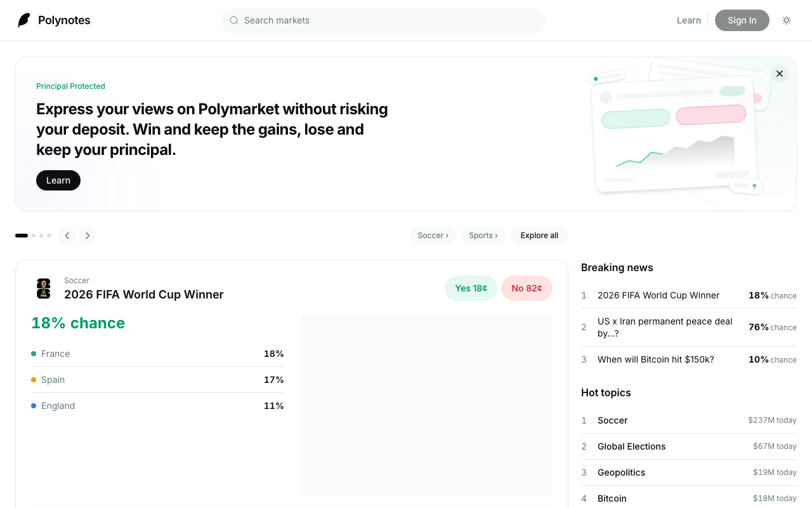Open the Soccer category chip
Image resolution: width=812 pixels, height=508 pixels.
433,236
